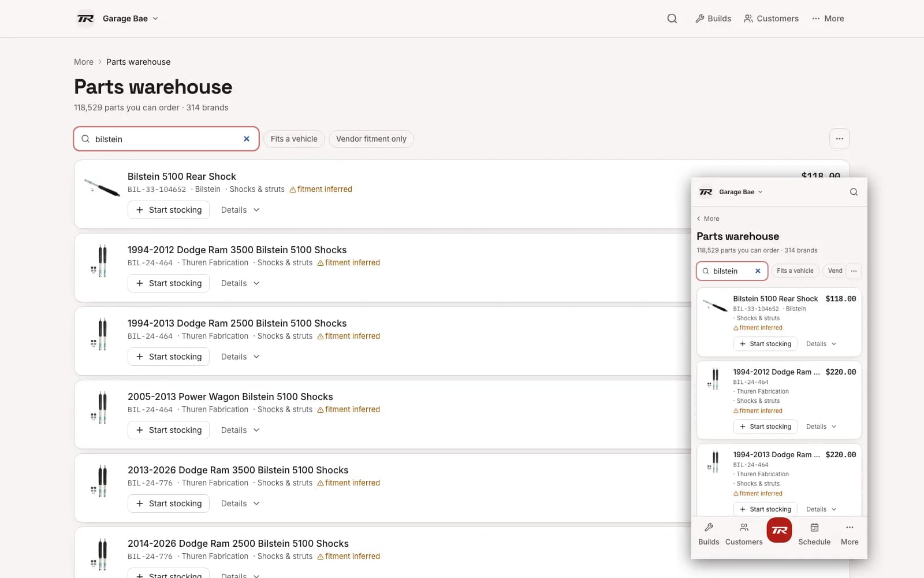Viewport: 924px width, 578px height.
Task: Start stocking 2013-2026 Dodge Ram 3500 shocks
Action: 169,503
